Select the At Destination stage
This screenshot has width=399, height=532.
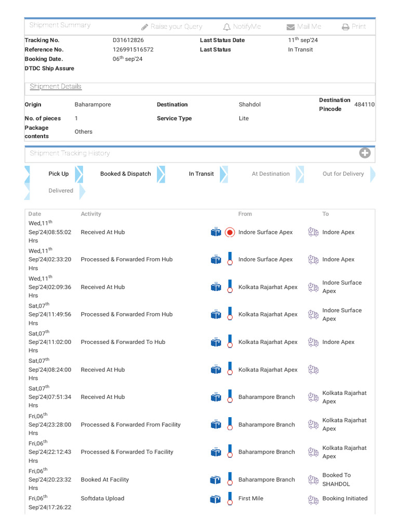click(x=270, y=174)
